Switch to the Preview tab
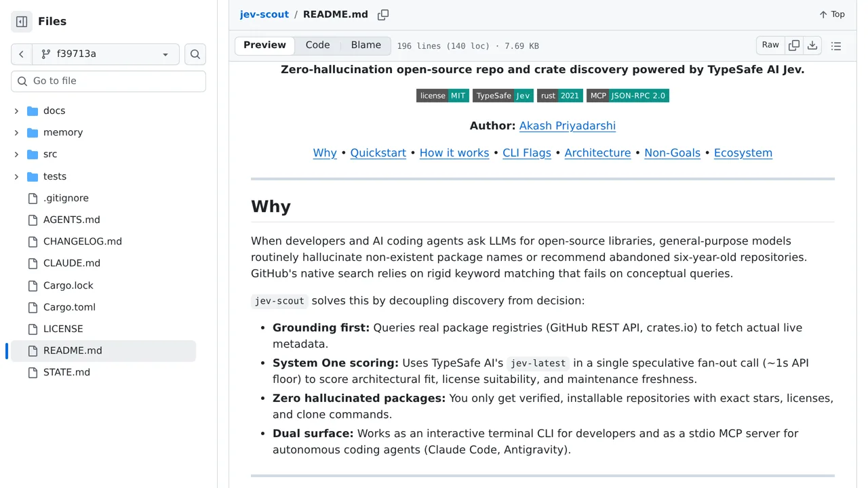868x488 pixels. click(264, 45)
